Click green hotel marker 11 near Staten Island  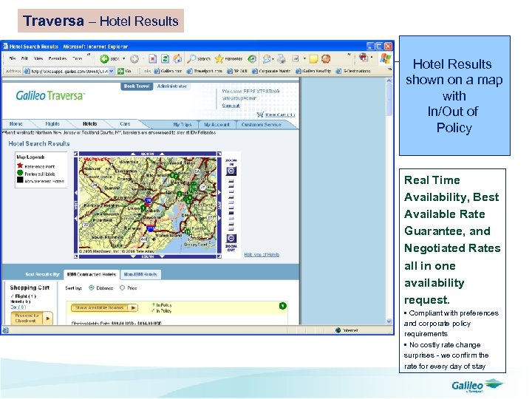(187, 232)
